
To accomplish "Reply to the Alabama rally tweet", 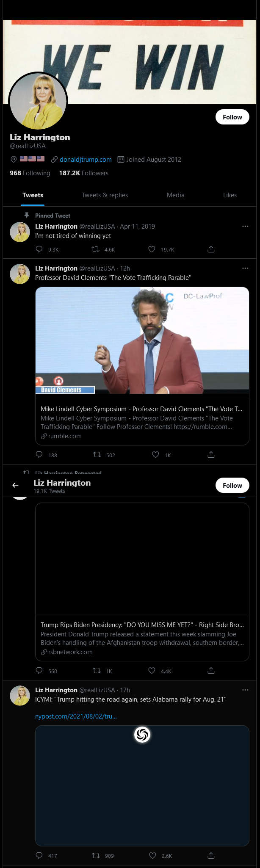I will coord(39,855).
